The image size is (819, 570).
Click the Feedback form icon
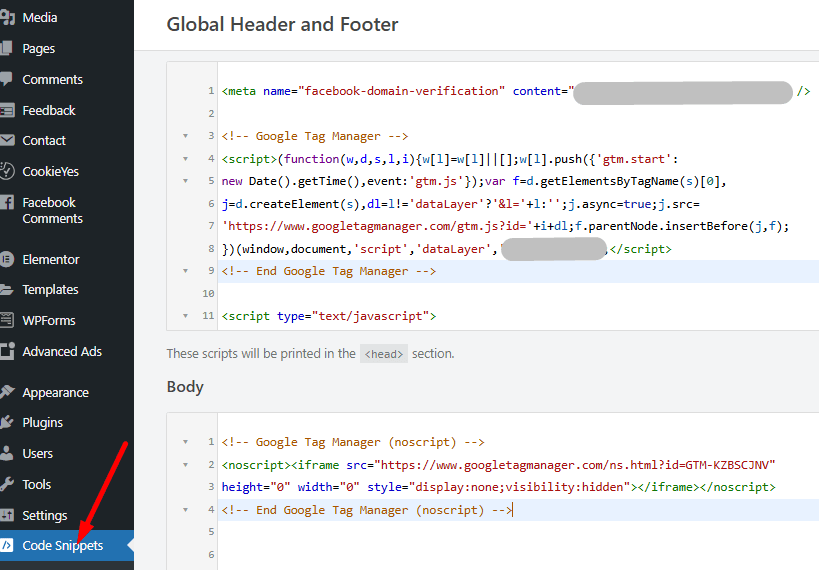tap(7, 111)
